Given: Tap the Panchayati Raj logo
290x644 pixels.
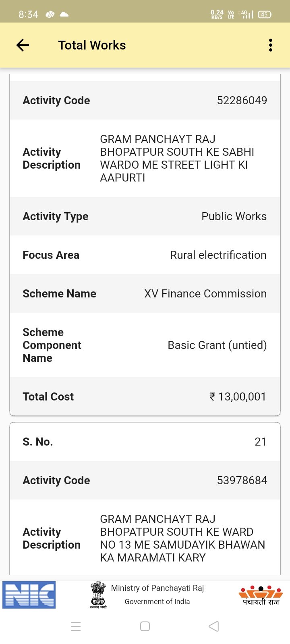Looking at the screenshot, I should [x=261, y=595].
